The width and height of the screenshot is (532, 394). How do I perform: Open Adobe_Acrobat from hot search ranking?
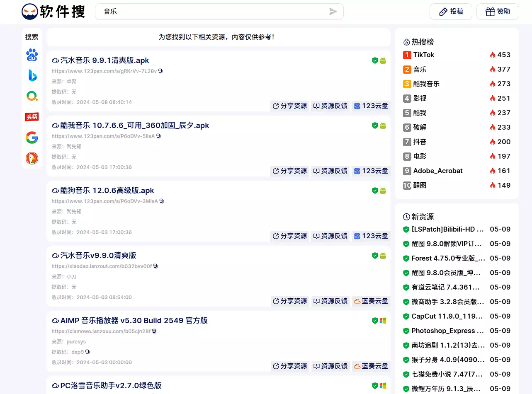(x=437, y=171)
